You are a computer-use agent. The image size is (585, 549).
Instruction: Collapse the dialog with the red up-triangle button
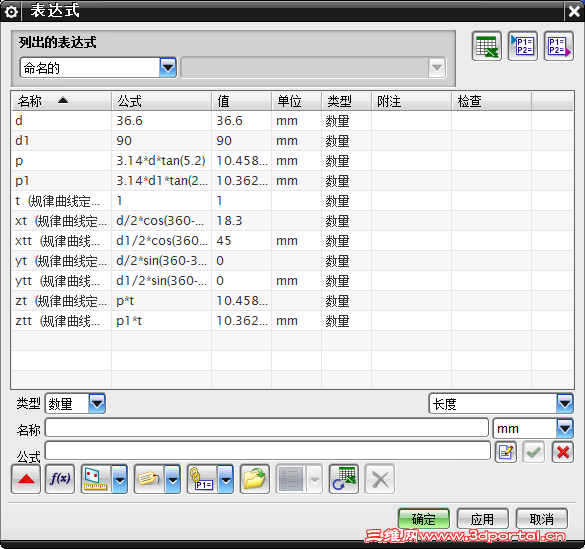26,479
